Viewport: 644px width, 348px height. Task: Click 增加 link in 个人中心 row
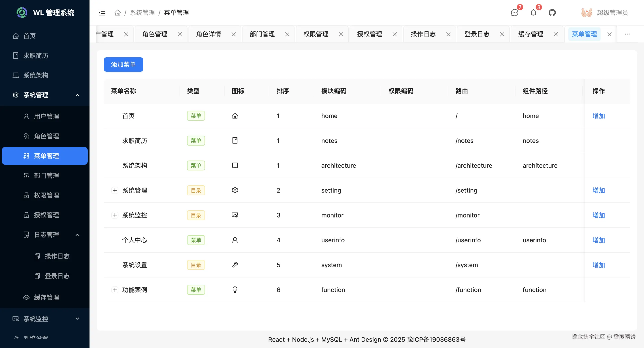point(599,240)
